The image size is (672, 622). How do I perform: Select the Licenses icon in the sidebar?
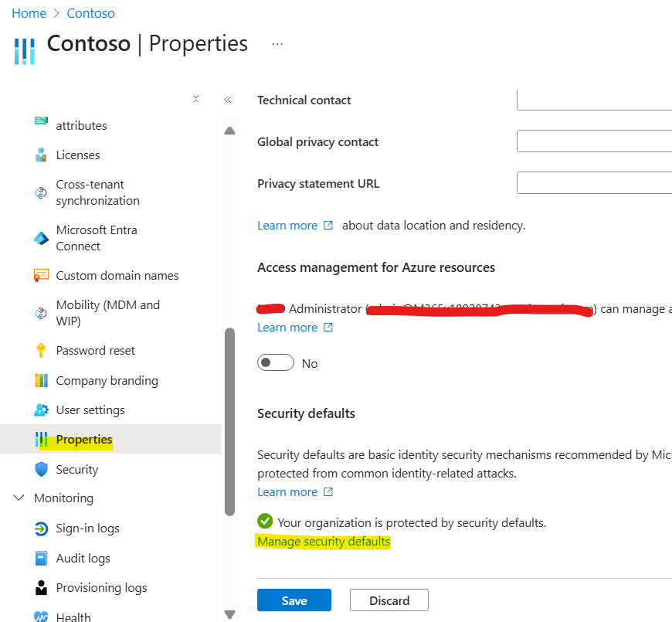[x=42, y=155]
